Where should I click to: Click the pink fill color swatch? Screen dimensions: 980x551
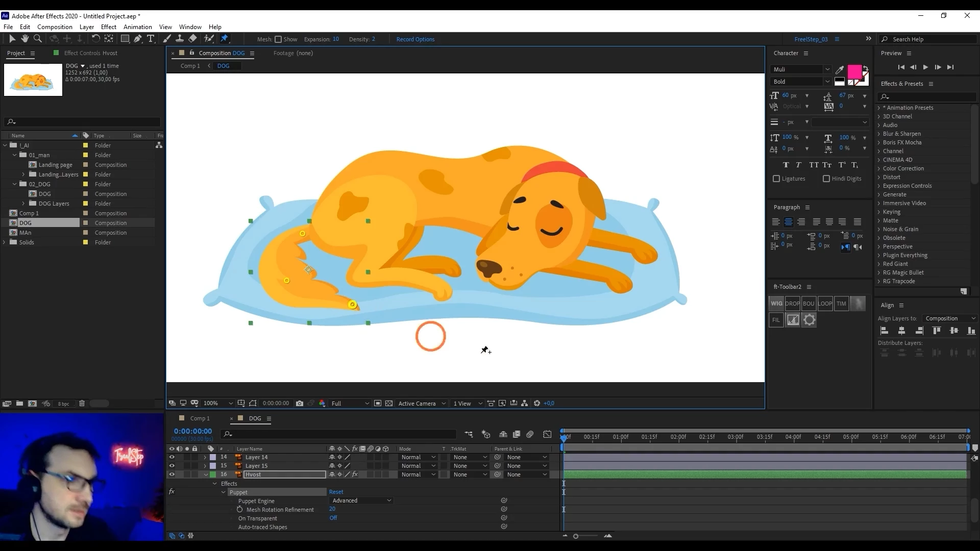pyautogui.click(x=854, y=71)
